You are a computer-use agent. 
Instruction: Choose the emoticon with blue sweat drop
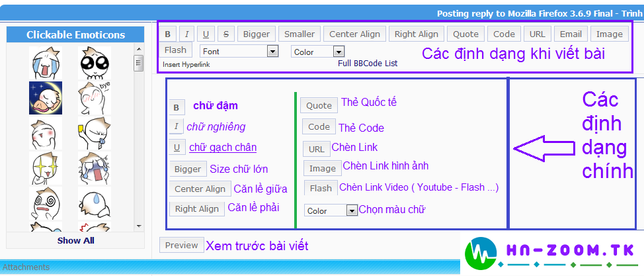95,203
